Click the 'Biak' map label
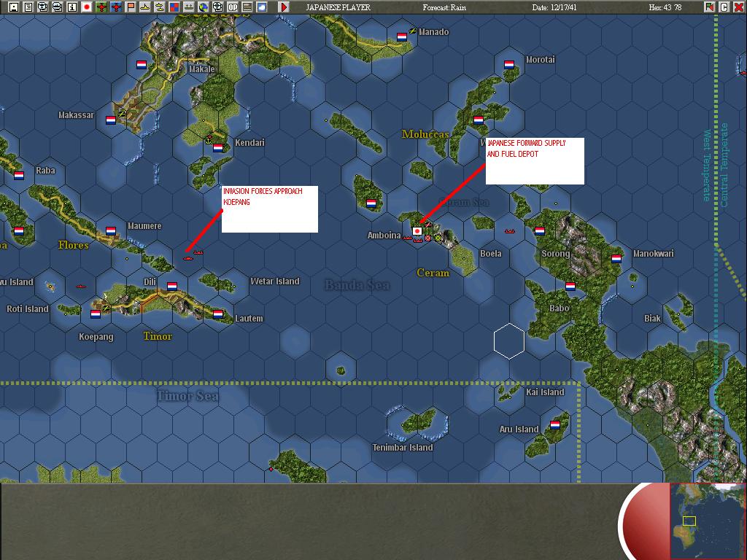This screenshot has width=747, height=560. click(x=652, y=318)
